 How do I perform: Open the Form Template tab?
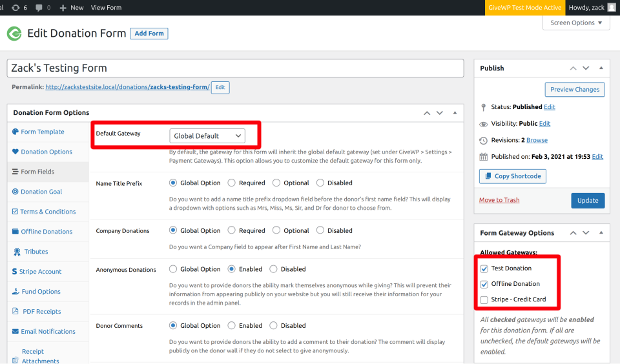click(x=48, y=132)
